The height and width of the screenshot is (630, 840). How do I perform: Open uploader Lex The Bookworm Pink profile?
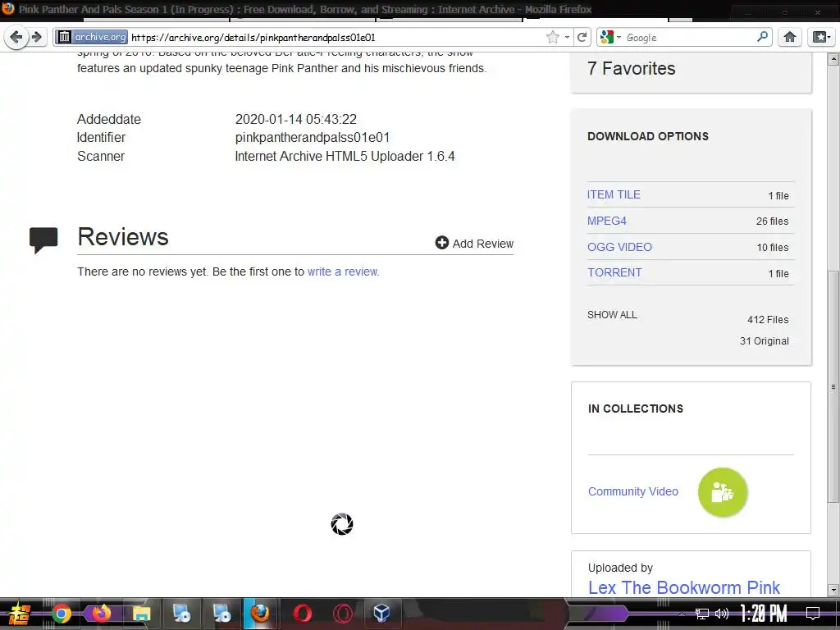tap(683, 587)
